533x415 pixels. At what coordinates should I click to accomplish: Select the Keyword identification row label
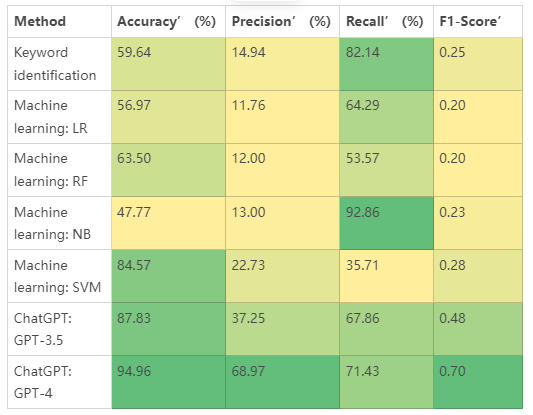(59, 64)
